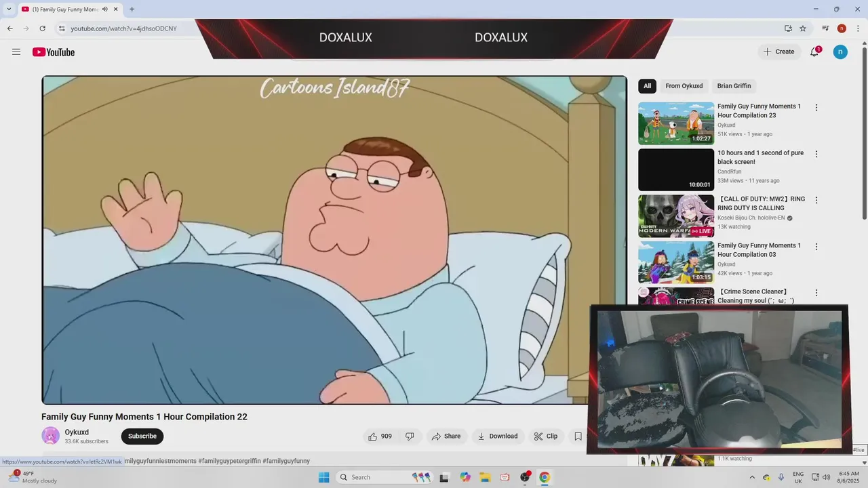868x488 pixels.
Task: Open the Oykuxd channel name link
Action: coord(77,432)
